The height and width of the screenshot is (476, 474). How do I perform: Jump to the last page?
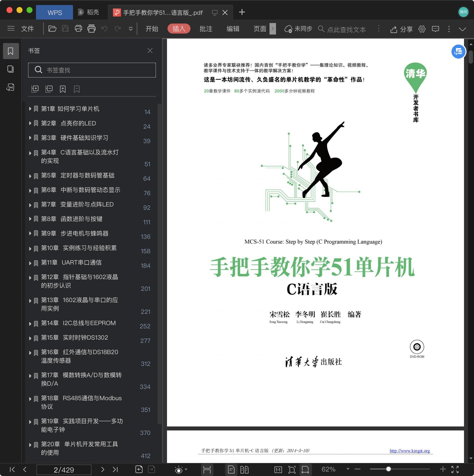pos(115,469)
